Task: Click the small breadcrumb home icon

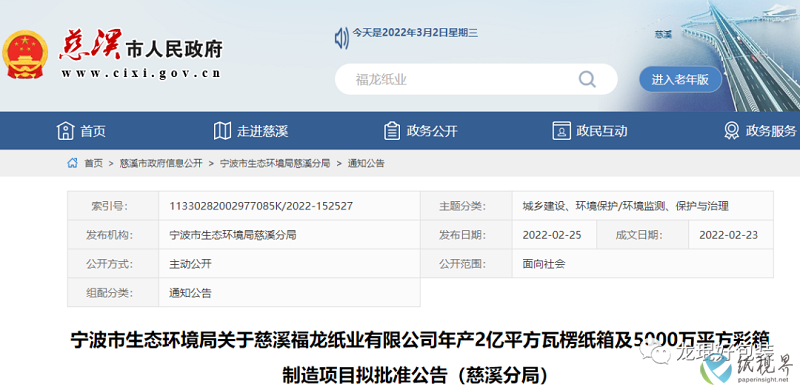Action: (x=72, y=163)
